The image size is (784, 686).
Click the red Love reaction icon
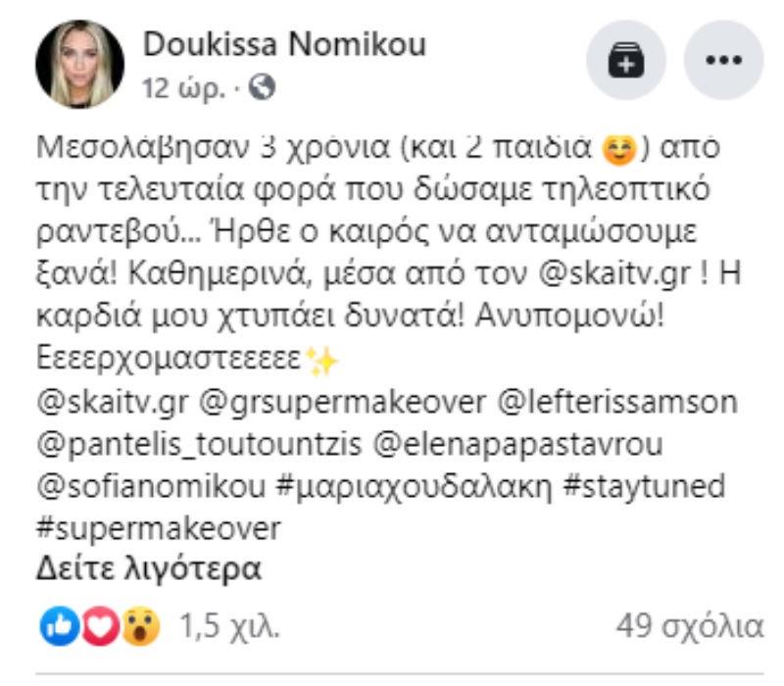[x=97, y=625]
